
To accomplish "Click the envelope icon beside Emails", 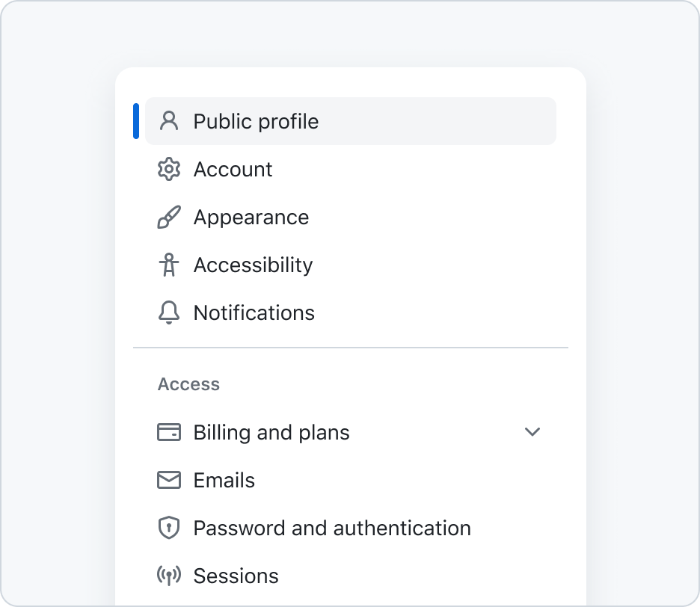I will 169,480.
